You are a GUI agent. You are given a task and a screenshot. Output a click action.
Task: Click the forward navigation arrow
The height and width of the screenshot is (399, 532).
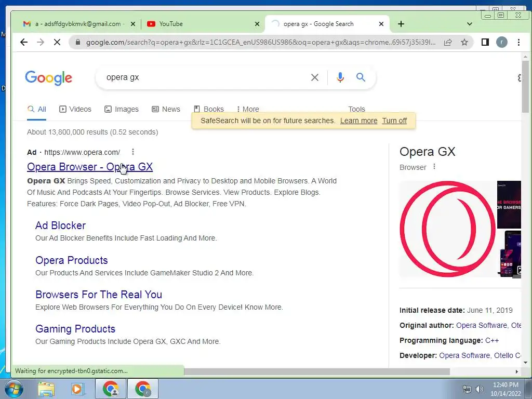coord(41,42)
